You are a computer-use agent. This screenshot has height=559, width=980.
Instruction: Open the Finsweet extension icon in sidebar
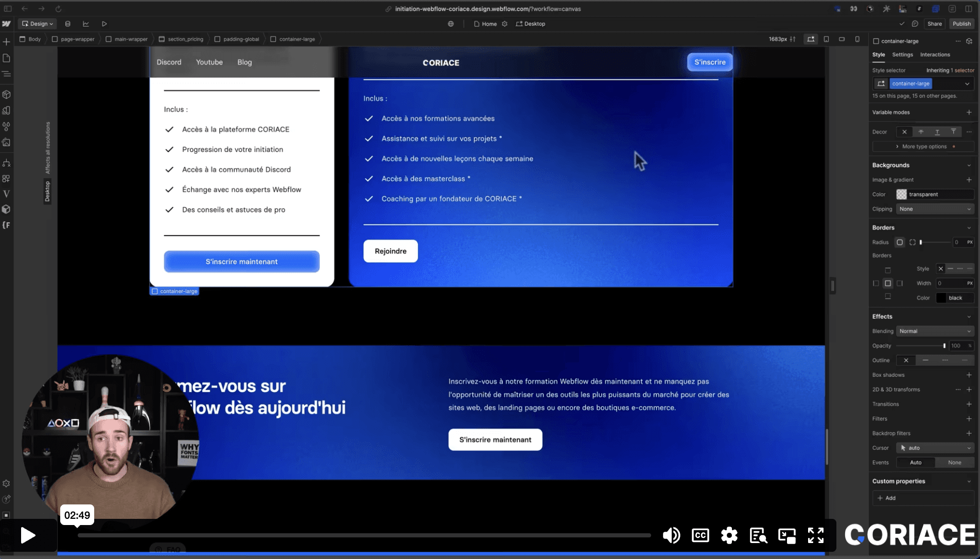click(x=7, y=225)
